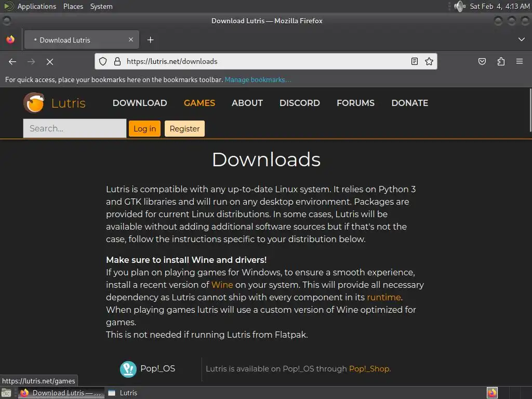This screenshot has width=532, height=399.
Task: Follow the Manage bookmarks link
Action: (x=258, y=79)
